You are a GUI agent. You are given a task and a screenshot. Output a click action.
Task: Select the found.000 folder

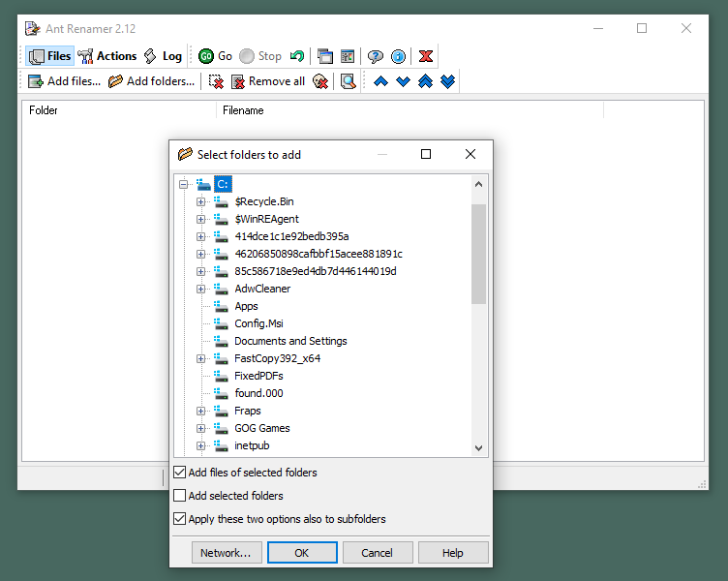pyautogui.click(x=258, y=393)
